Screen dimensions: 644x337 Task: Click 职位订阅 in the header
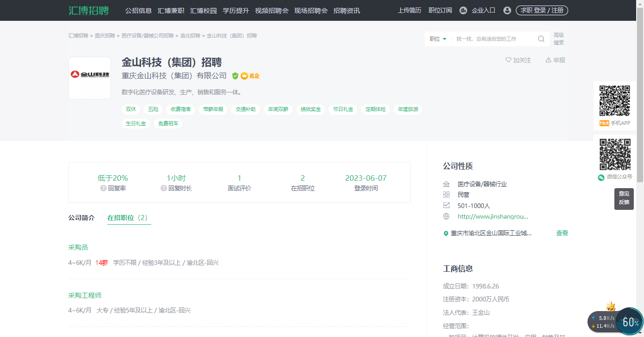440,10
